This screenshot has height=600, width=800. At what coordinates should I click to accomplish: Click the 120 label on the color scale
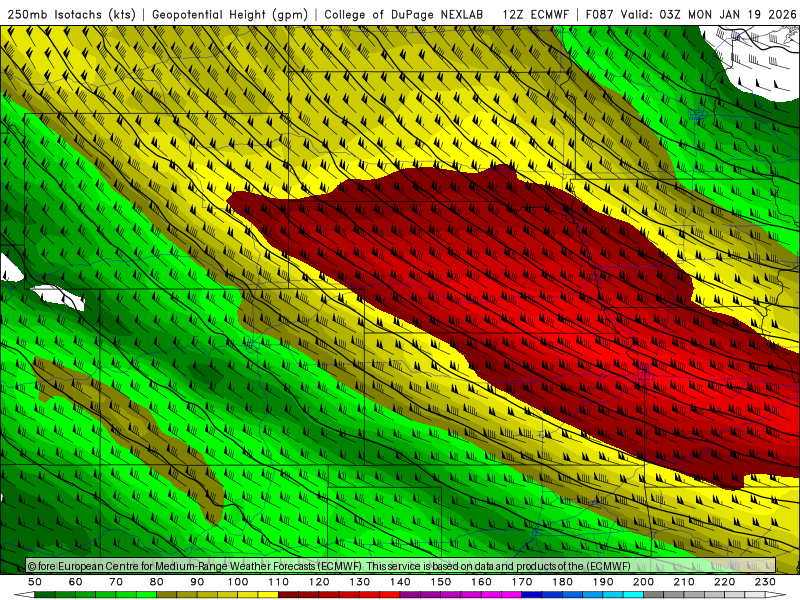319,582
